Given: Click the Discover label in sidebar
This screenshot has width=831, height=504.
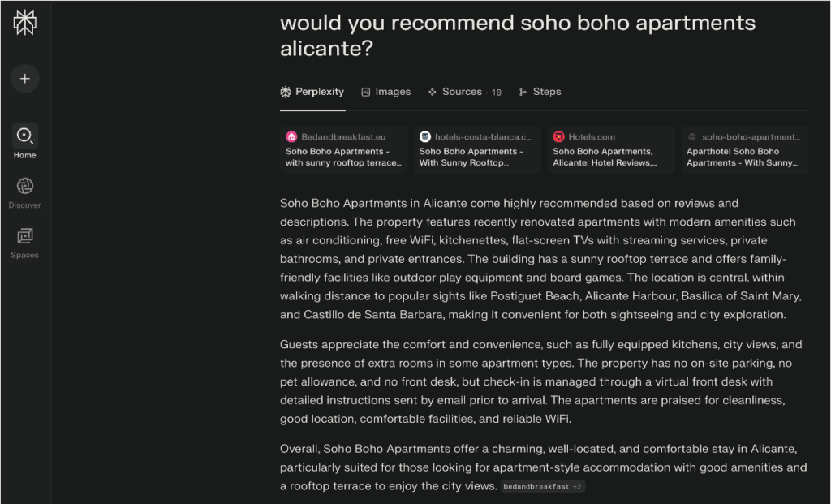Looking at the screenshot, I should pyautogui.click(x=25, y=205).
